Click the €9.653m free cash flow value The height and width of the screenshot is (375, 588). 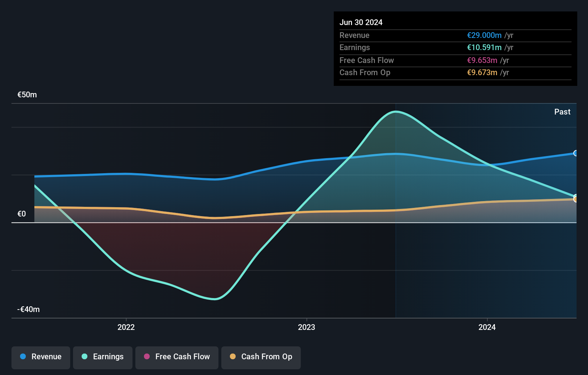(x=482, y=60)
